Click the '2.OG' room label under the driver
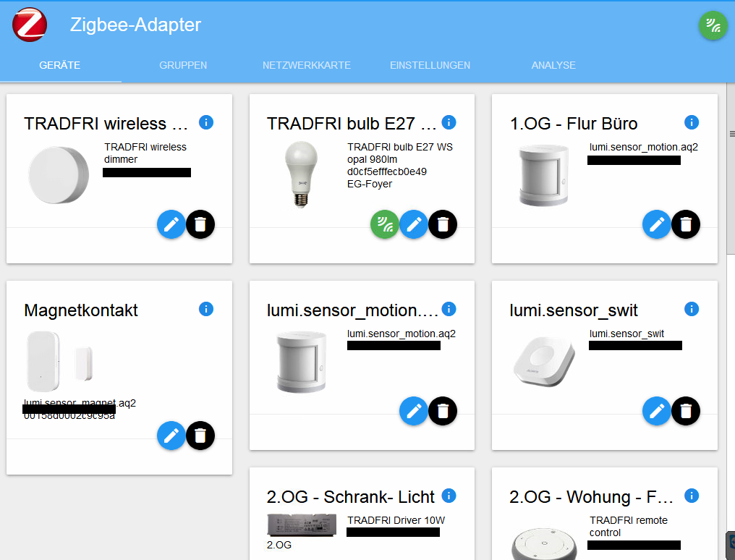The image size is (735, 560). [279, 545]
